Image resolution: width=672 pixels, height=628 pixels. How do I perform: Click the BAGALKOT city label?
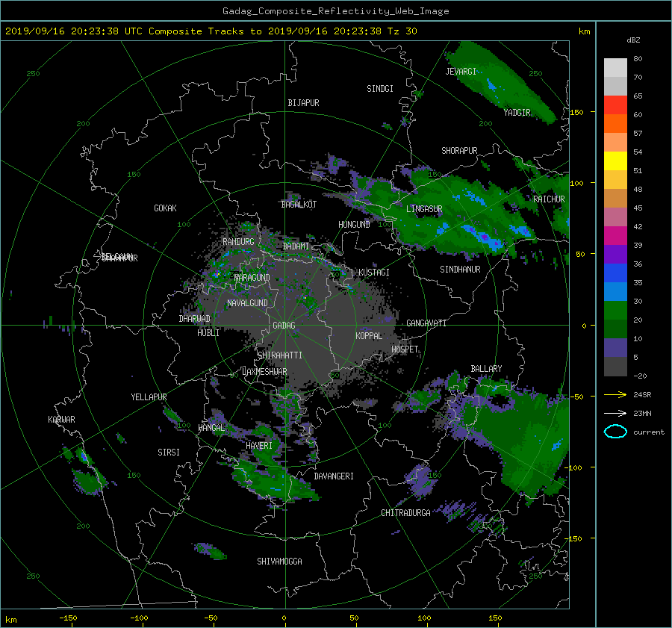pyautogui.click(x=299, y=205)
